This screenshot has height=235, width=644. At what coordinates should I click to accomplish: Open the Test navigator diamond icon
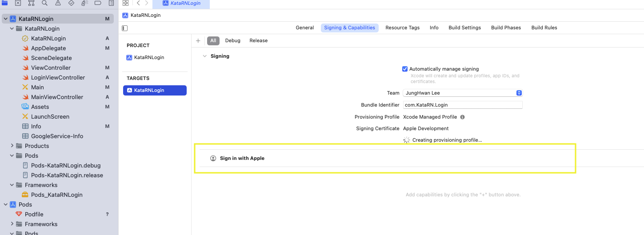coord(71,3)
